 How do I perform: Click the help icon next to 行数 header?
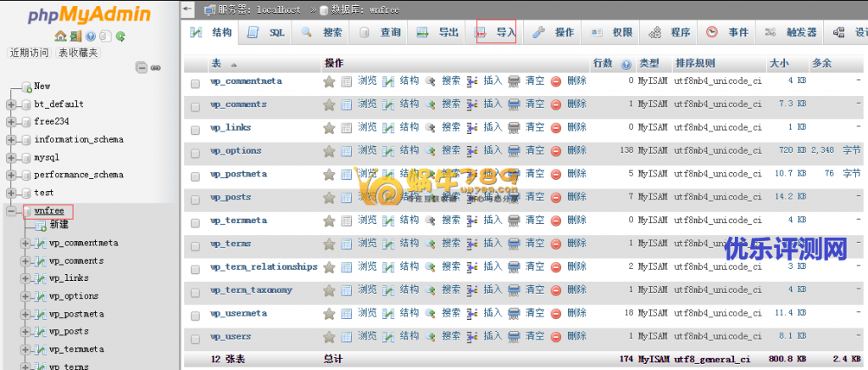click(x=626, y=64)
